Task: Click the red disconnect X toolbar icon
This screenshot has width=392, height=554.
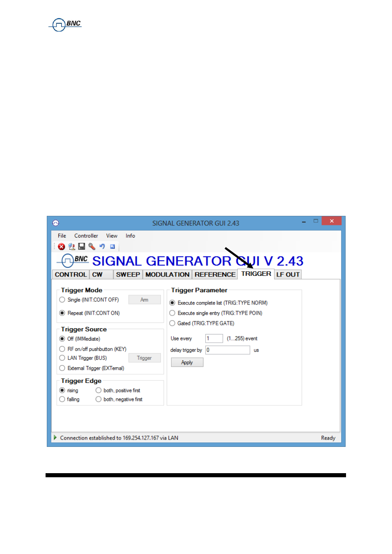Action: click(62, 247)
